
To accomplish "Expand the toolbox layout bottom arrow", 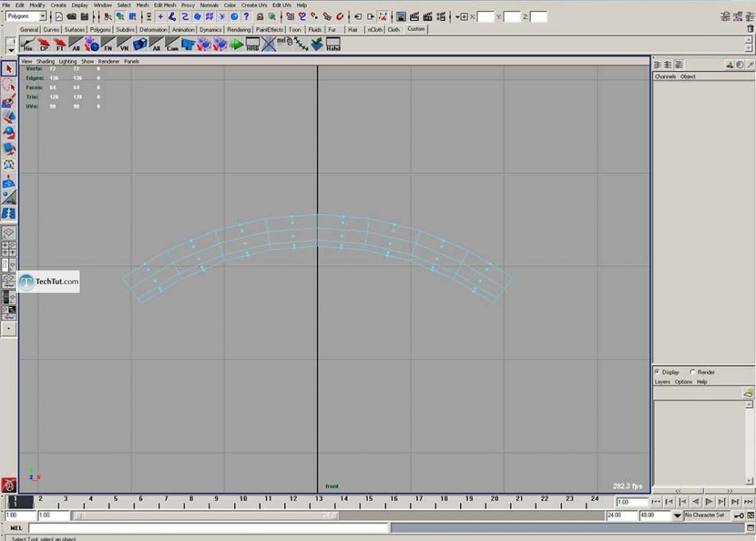I will point(9,329).
